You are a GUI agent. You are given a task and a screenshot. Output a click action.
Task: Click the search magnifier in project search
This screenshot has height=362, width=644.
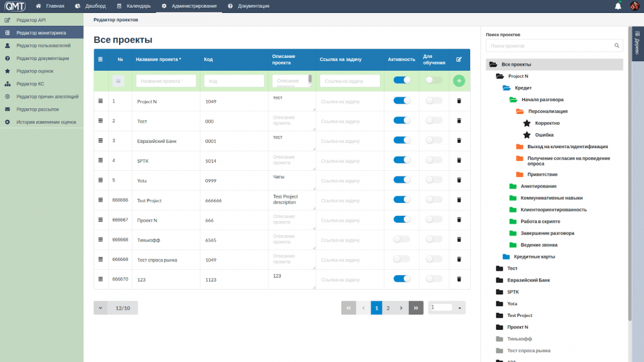(x=617, y=46)
